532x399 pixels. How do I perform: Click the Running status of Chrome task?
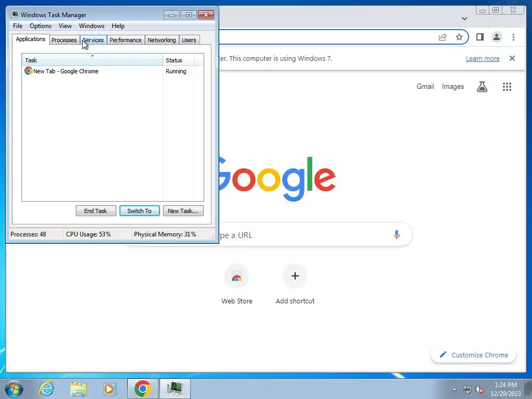[x=176, y=71]
